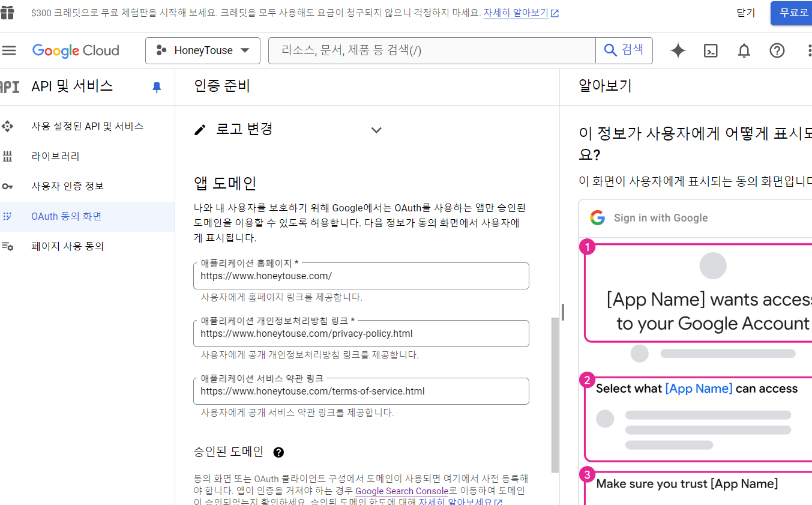Click the 닫기 button in the banner
Image resolution: width=812 pixels, height=505 pixels.
click(x=746, y=13)
